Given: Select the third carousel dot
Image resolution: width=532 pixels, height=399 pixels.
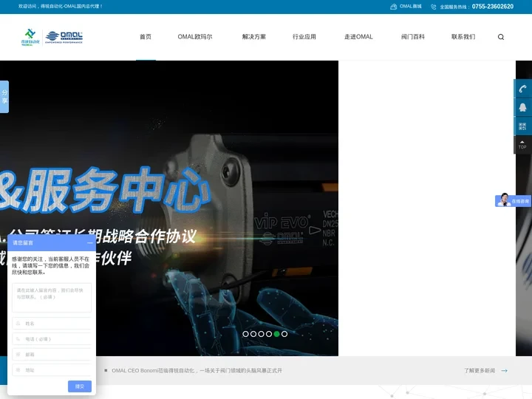Looking at the screenshot, I should click(262, 334).
